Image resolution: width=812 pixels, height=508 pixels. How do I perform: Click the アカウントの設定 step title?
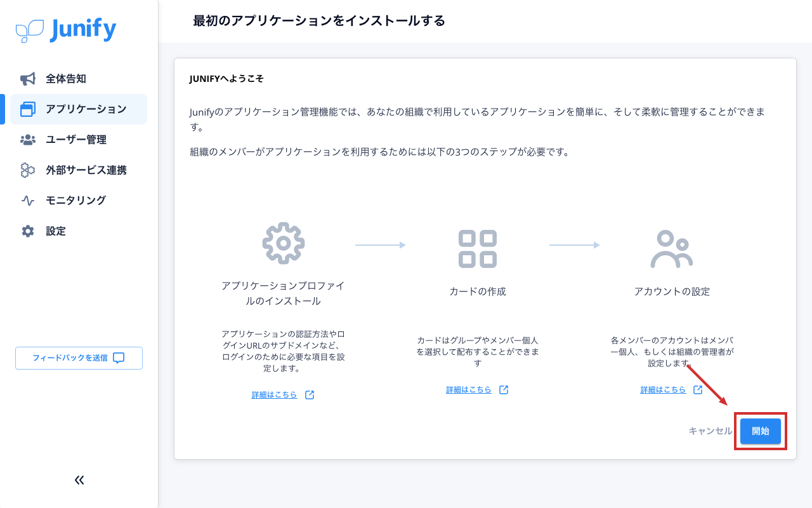(x=672, y=291)
